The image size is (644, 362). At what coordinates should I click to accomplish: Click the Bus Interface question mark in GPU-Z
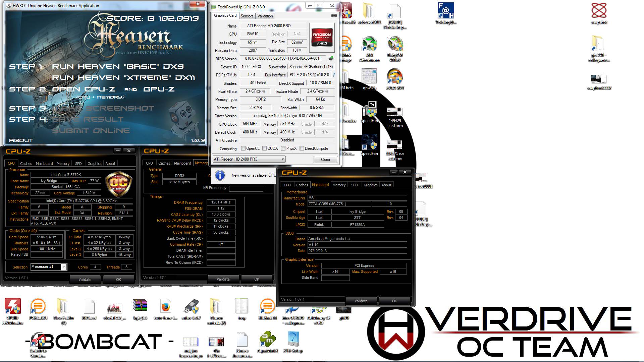(x=333, y=75)
